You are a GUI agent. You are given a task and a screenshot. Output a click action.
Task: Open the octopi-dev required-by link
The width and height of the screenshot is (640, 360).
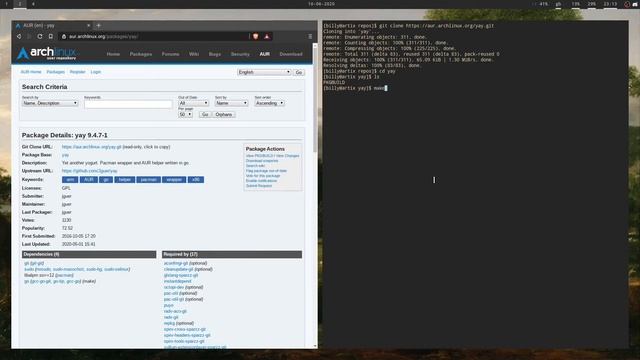pos(174,287)
